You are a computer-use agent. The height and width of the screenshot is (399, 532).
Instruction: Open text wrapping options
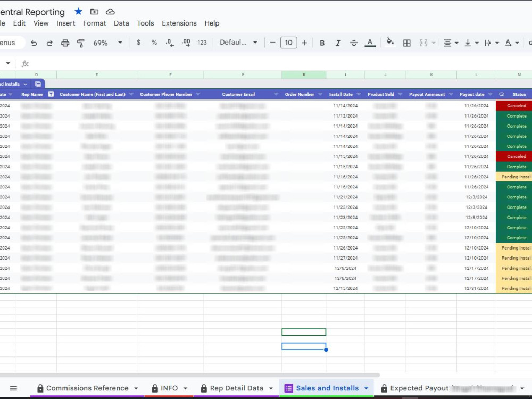491,43
